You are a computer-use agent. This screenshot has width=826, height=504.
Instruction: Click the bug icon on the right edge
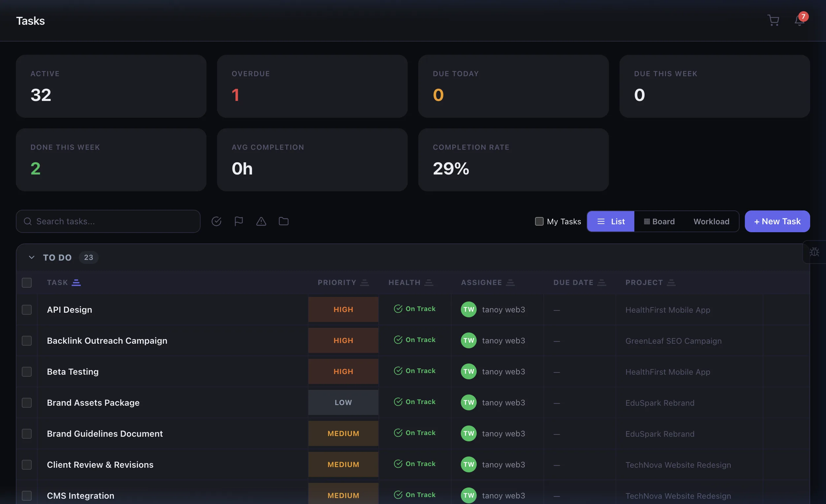point(814,252)
